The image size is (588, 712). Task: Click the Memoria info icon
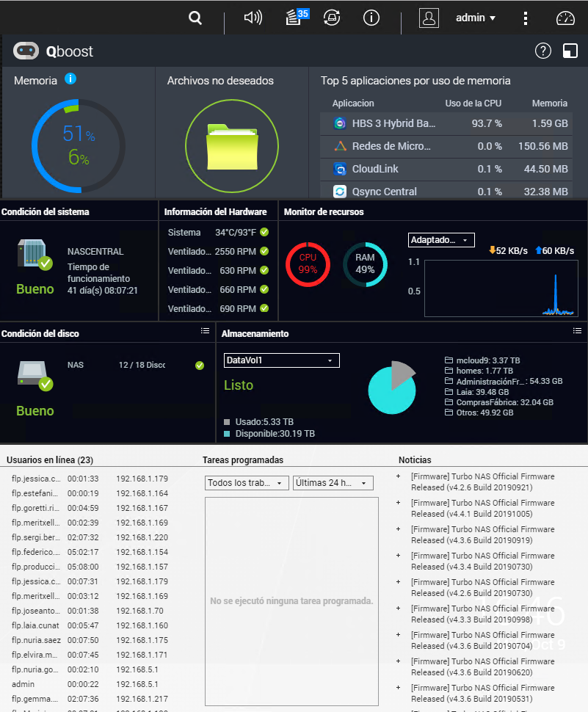pyautogui.click(x=70, y=79)
